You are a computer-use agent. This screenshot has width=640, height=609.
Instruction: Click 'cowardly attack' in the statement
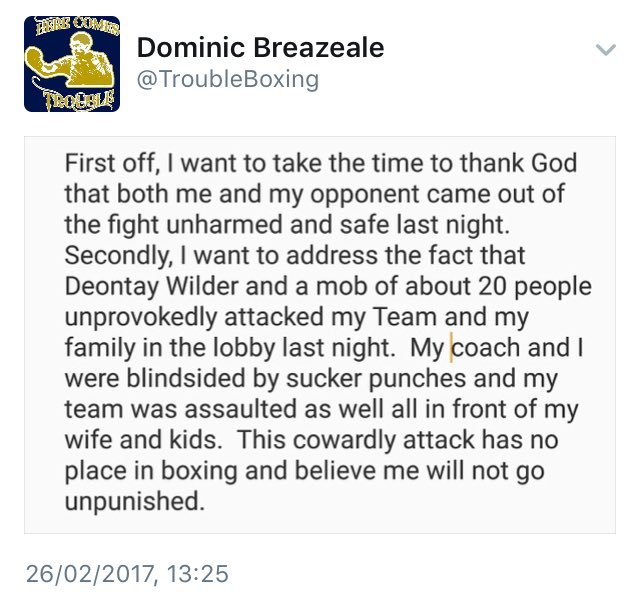[x=383, y=440]
